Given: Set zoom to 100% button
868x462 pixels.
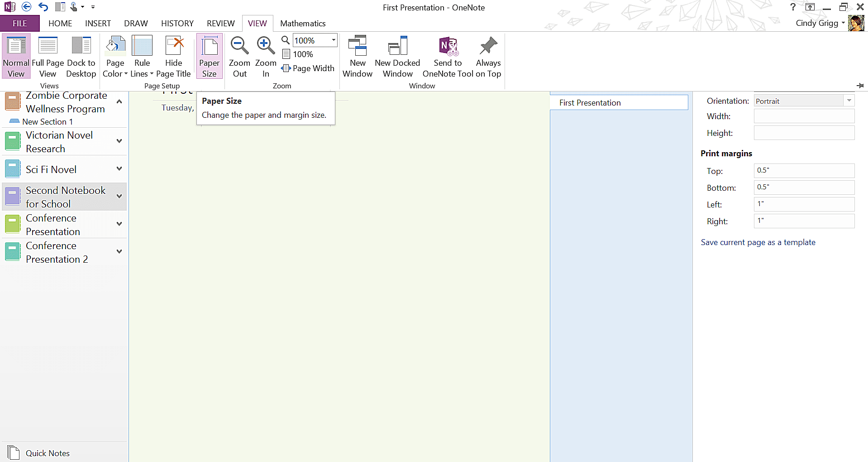Looking at the screenshot, I should click(298, 54).
